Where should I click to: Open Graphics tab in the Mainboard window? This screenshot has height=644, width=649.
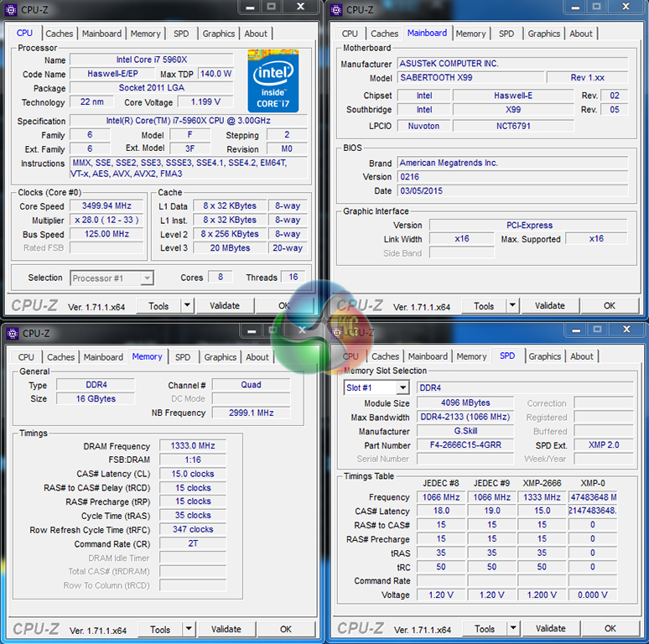pyautogui.click(x=544, y=34)
